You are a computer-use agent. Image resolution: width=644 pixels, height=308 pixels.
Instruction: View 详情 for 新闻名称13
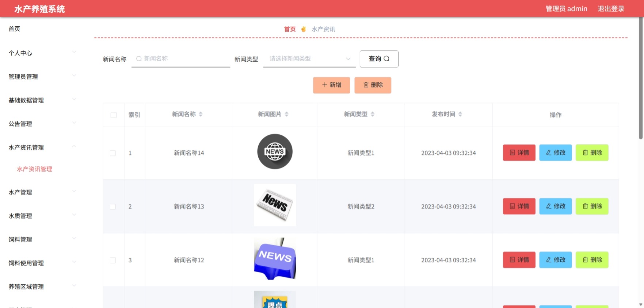(x=519, y=206)
